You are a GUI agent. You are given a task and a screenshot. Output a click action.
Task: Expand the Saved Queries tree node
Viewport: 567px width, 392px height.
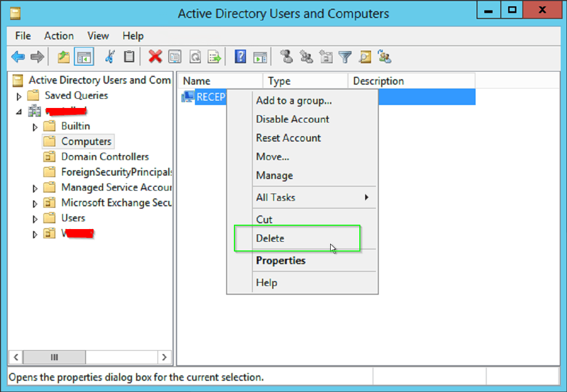point(19,96)
